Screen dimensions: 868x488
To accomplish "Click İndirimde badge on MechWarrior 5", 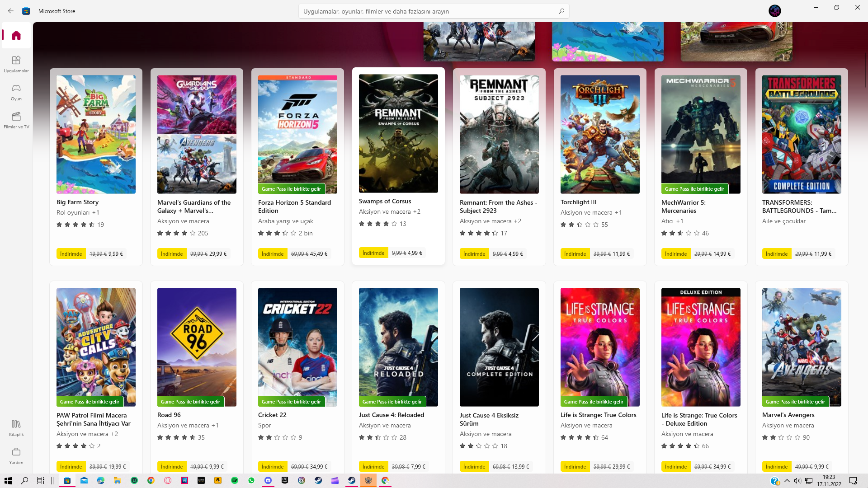I will click(x=675, y=254).
